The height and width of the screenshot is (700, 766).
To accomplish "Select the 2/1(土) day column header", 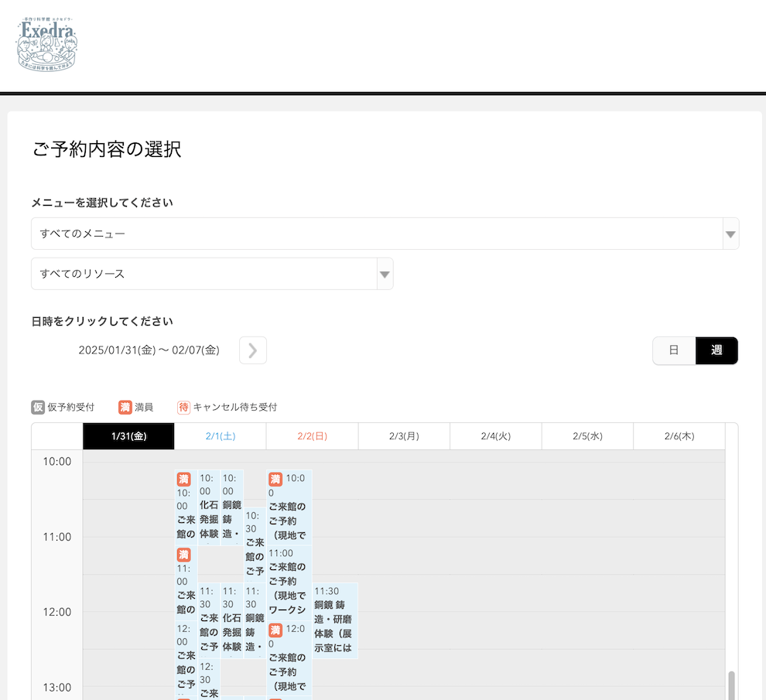I will (220, 435).
